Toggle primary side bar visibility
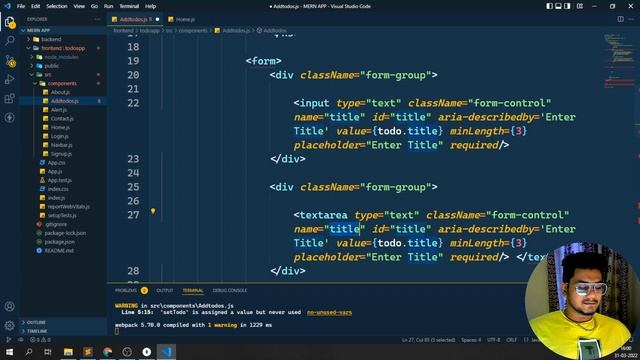This screenshot has height=360, width=640. (x=549, y=6)
